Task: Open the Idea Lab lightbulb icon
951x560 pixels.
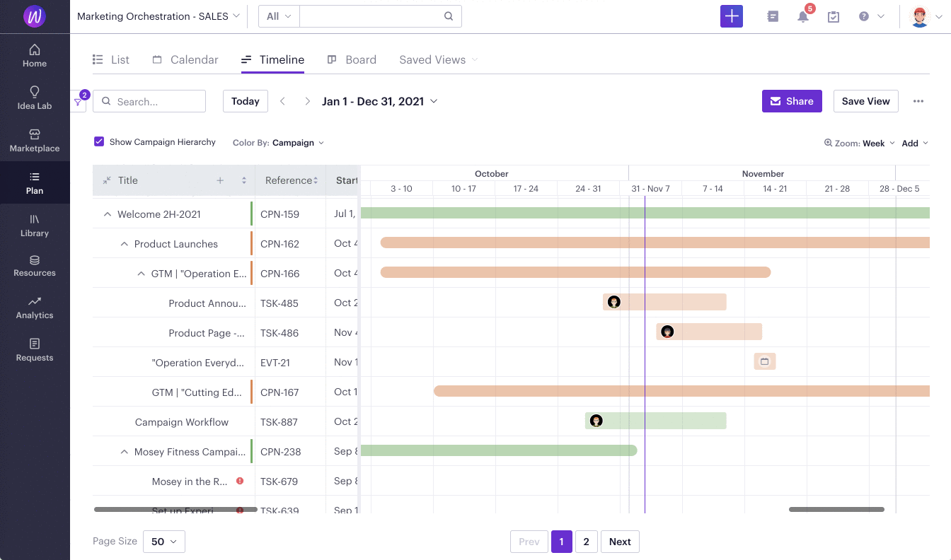Action: point(34,92)
